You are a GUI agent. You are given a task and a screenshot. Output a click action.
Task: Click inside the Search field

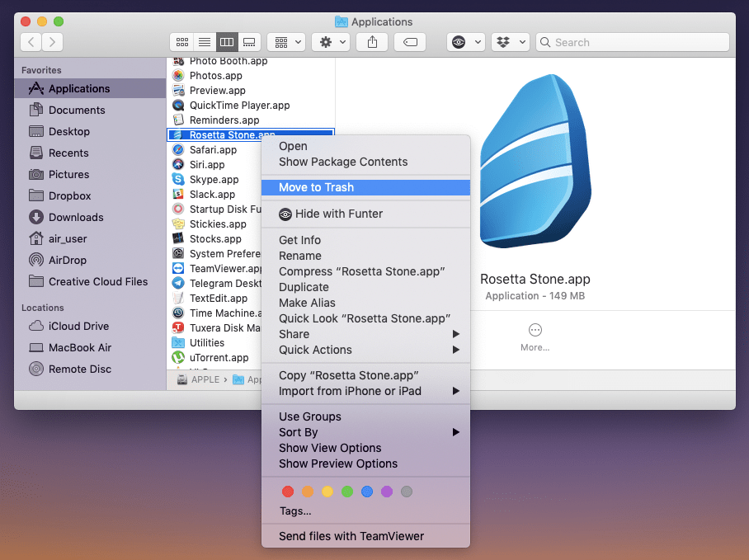coord(633,42)
